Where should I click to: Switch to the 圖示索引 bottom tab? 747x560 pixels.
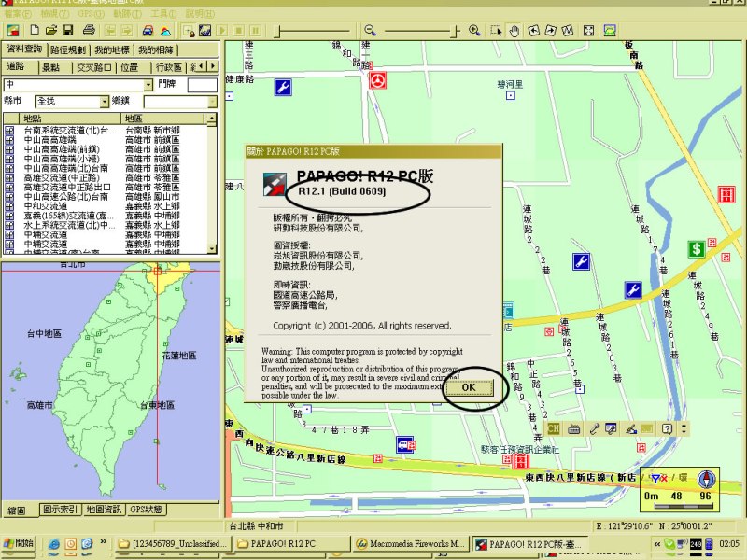61,510
